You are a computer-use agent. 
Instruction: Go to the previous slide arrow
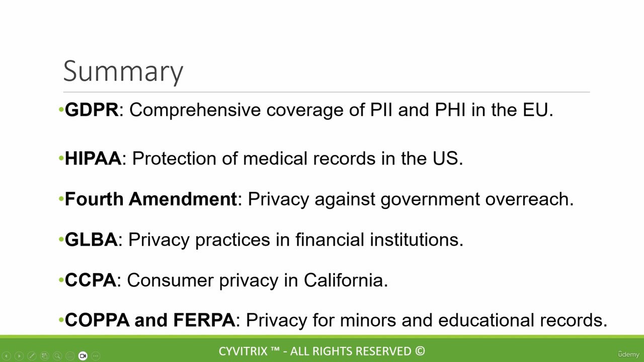coord(7,356)
